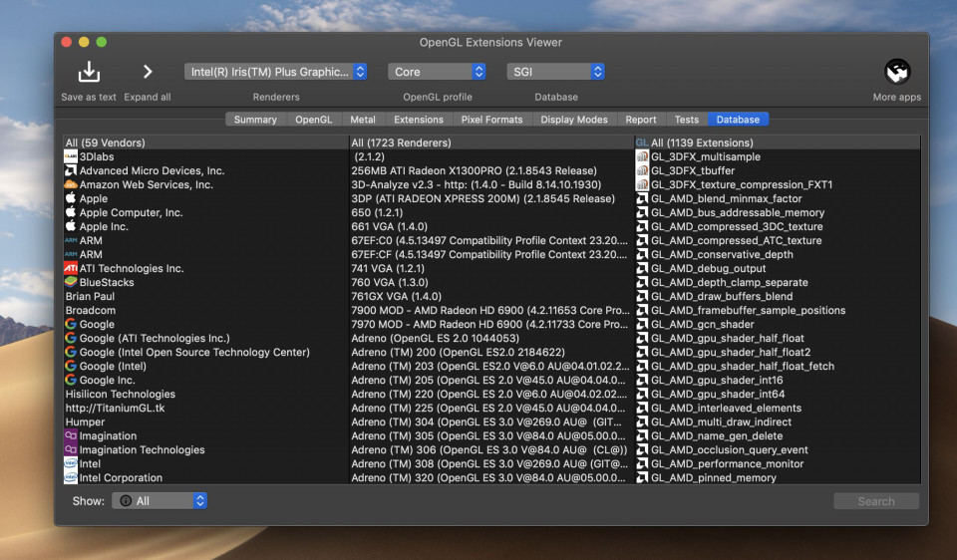Viewport: 957px width, 560px height.
Task: Click the Google (Intel) logo icon
Action: tap(71, 366)
